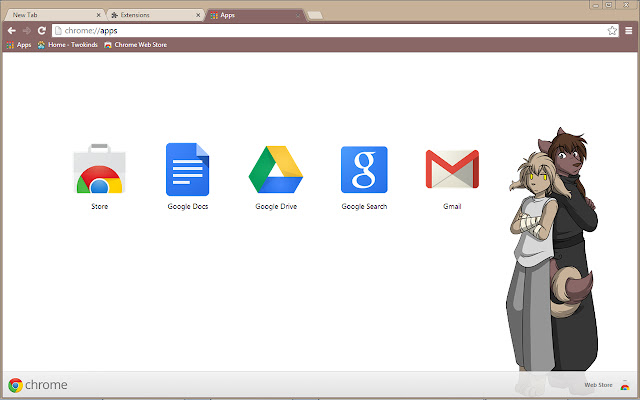Close the Apps tab
Image resolution: width=640 pixels, height=400 pixels.
[x=298, y=16]
